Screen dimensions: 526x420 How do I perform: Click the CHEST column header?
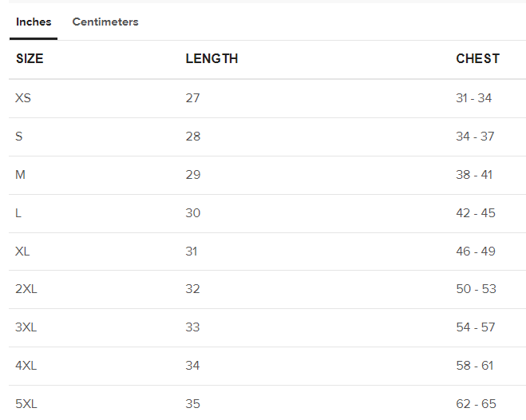[477, 59]
